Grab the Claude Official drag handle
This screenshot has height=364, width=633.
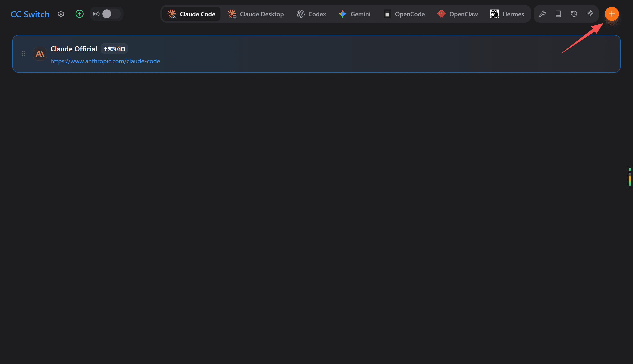pyautogui.click(x=23, y=54)
